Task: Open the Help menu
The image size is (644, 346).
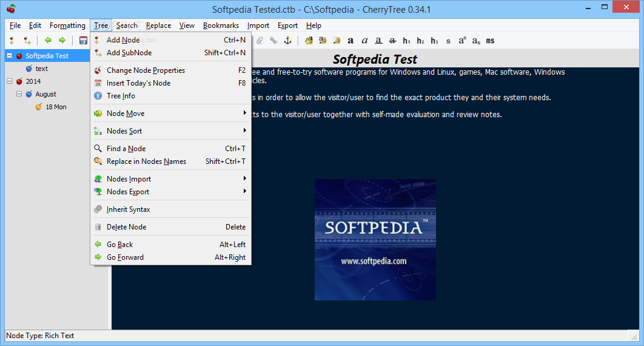Action: click(x=314, y=25)
